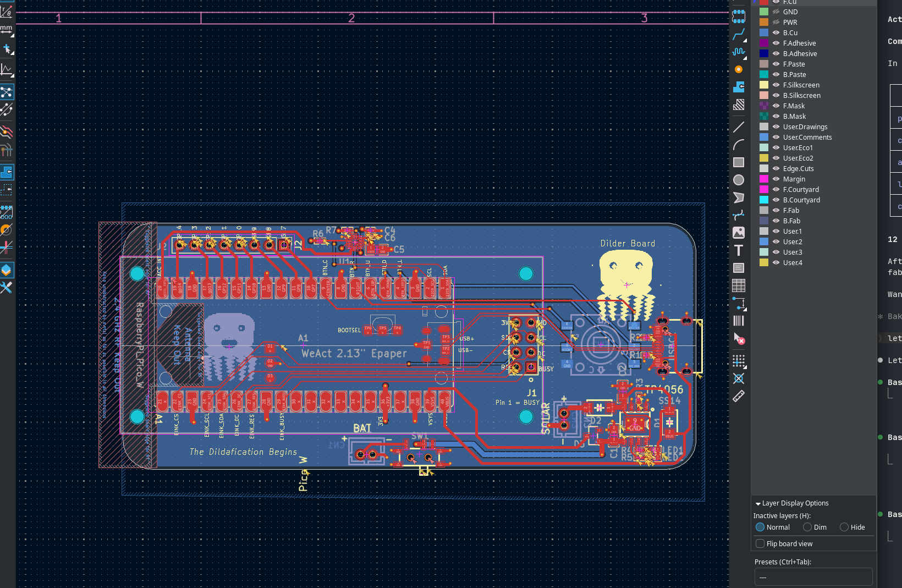Select the Delete Items tool
Screen dimensions: 902x588
click(x=739, y=339)
